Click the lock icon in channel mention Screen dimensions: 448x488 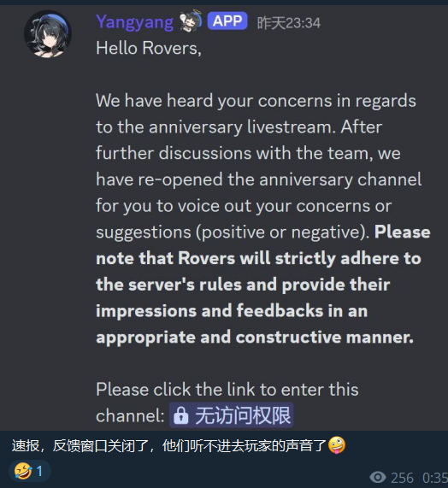181,415
